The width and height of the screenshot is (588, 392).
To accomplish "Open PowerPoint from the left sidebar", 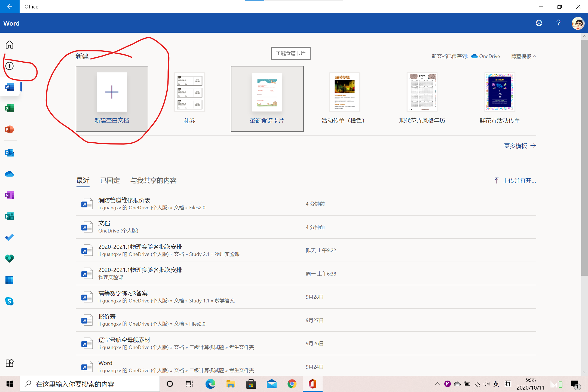I will pyautogui.click(x=9, y=130).
